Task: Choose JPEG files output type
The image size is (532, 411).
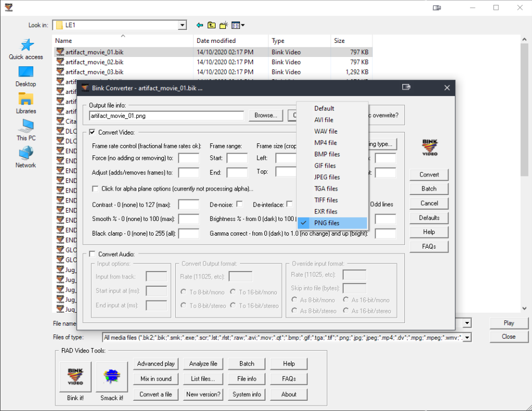Action: [332, 177]
